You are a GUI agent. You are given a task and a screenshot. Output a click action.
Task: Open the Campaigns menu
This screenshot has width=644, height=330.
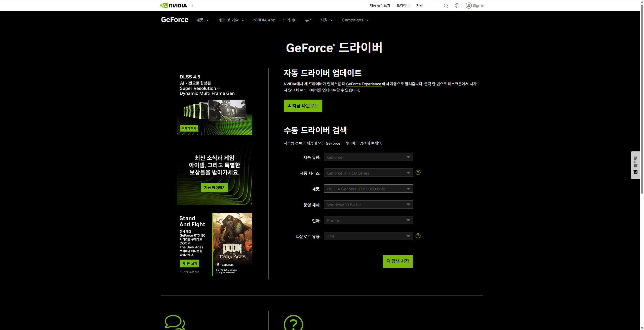point(355,20)
